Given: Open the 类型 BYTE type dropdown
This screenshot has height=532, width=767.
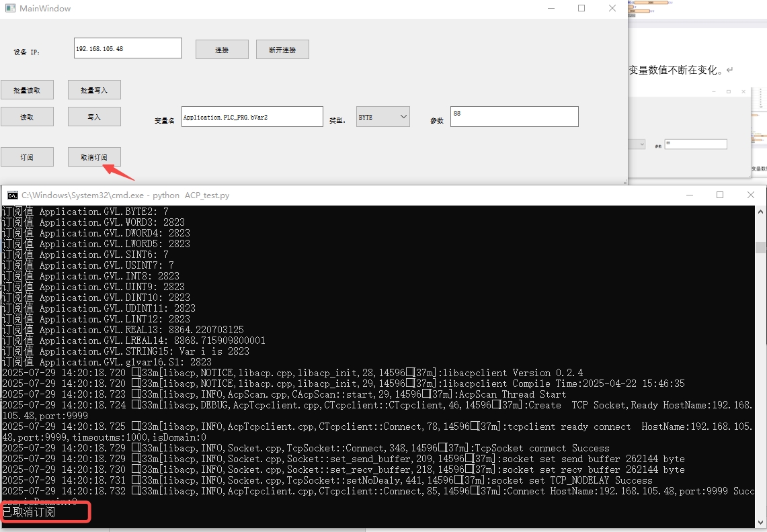Looking at the screenshot, I should 383,117.
